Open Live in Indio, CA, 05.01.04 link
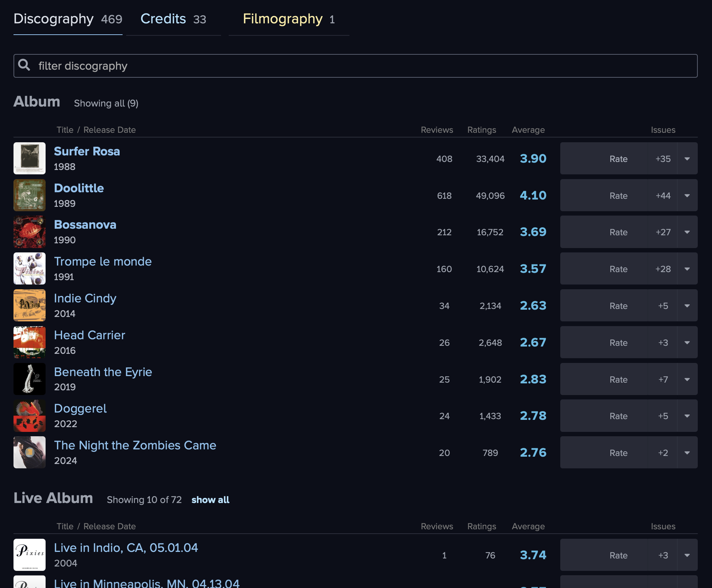The height and width of the screenshot is (588, 712). (x=126, y=548)
